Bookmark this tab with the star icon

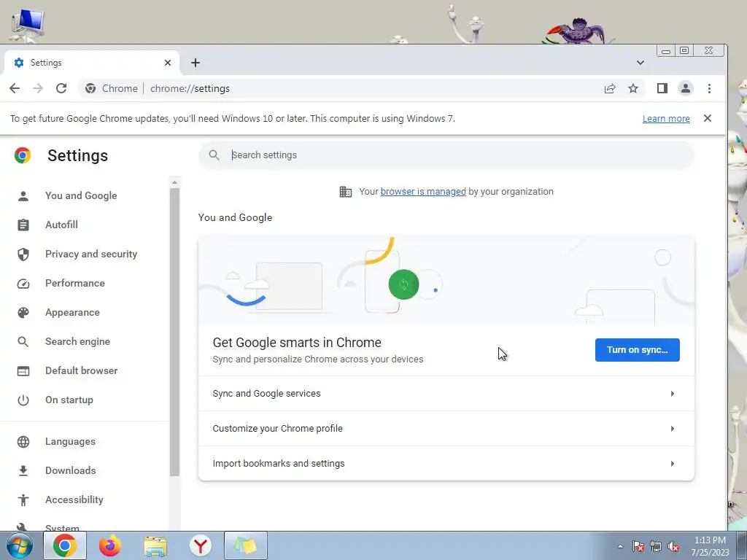click(x=633, y=88)
